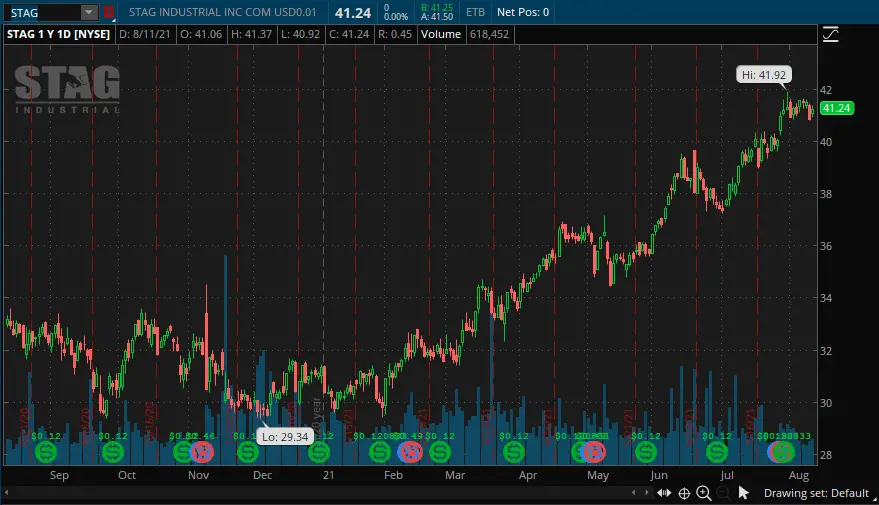This screenshot has width=879, height=505.
Task: Click small scroll-right arrow near pan tool
Action: 646,493
